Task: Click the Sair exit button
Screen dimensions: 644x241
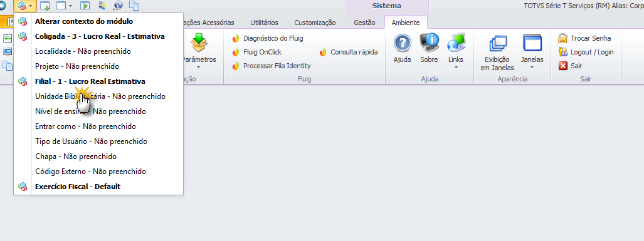Action: tap(571, 66)
